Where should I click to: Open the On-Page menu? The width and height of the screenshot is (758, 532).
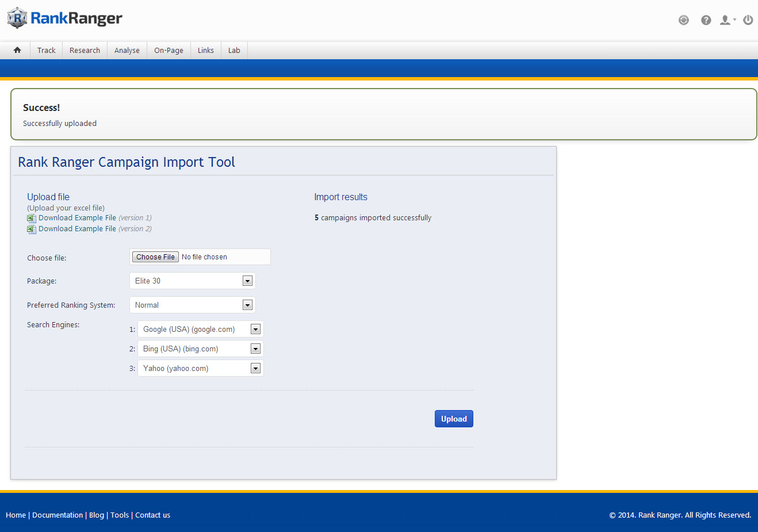169,51
